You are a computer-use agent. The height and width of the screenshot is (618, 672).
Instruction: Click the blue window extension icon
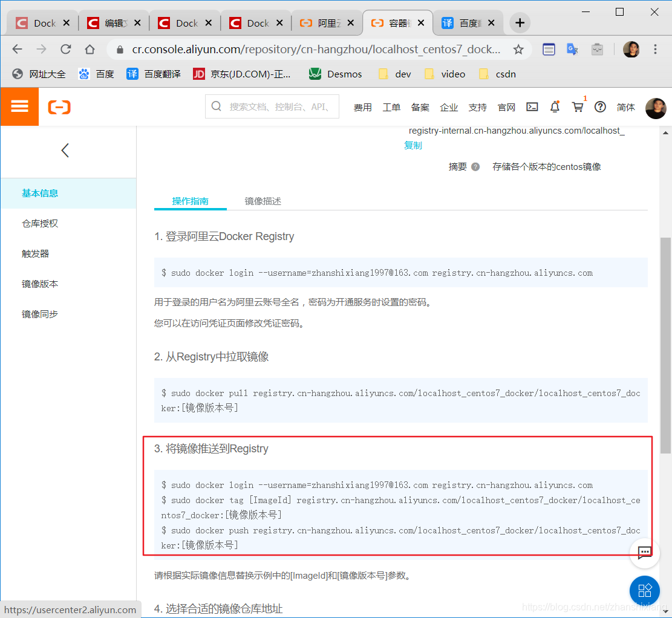pyautogui.click(x=549, y=50)
